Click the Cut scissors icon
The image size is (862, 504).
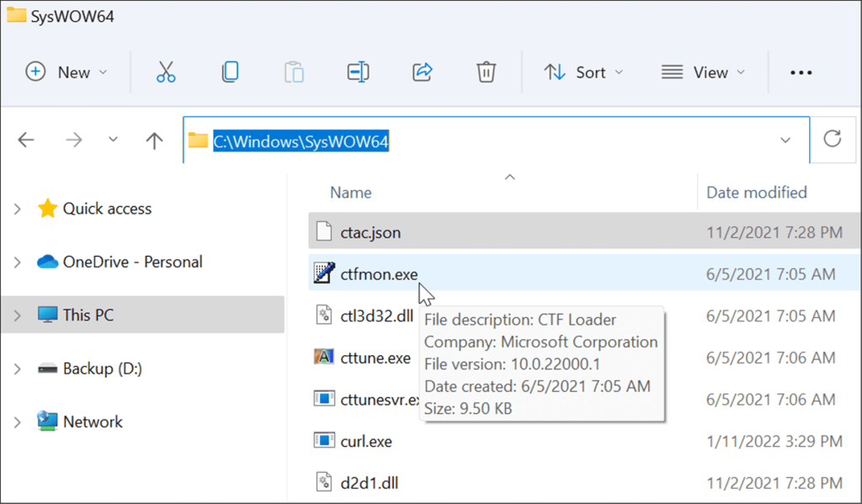tap(166, 72)
